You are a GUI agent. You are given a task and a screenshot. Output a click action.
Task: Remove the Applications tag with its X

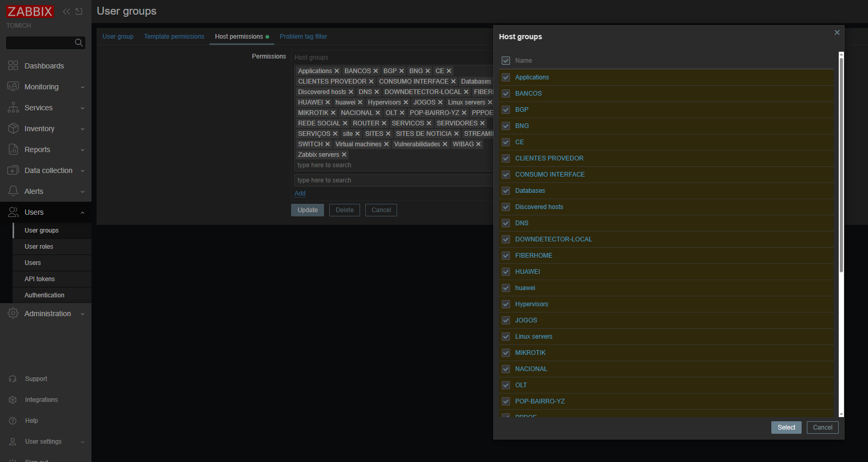tap(337, 71)
